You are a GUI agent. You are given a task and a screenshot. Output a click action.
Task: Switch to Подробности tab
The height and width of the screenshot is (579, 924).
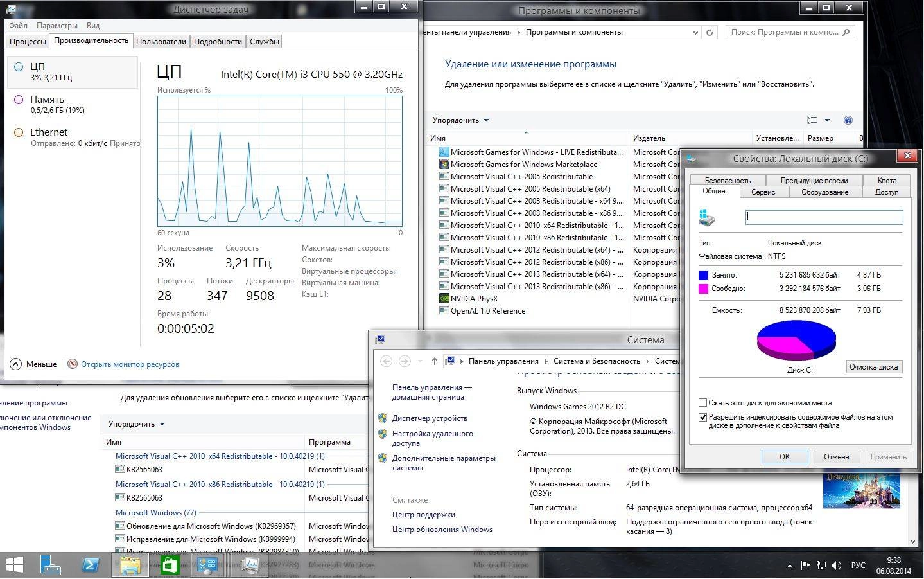[218, 42]
